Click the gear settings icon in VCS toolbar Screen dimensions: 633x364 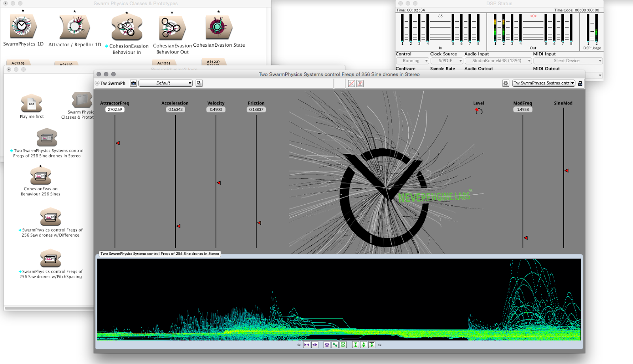[506, 83]
